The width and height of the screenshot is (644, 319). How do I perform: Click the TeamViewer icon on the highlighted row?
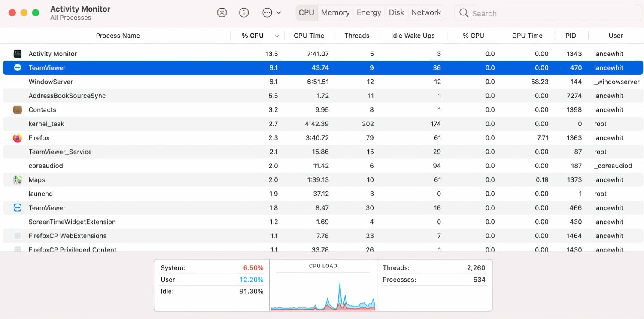tap(18, 67)
